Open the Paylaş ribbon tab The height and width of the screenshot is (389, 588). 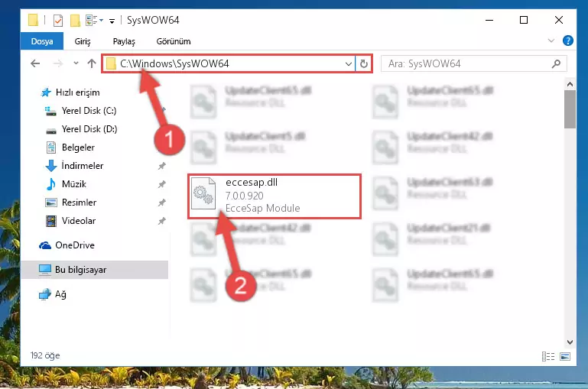(x=124, y=41)
